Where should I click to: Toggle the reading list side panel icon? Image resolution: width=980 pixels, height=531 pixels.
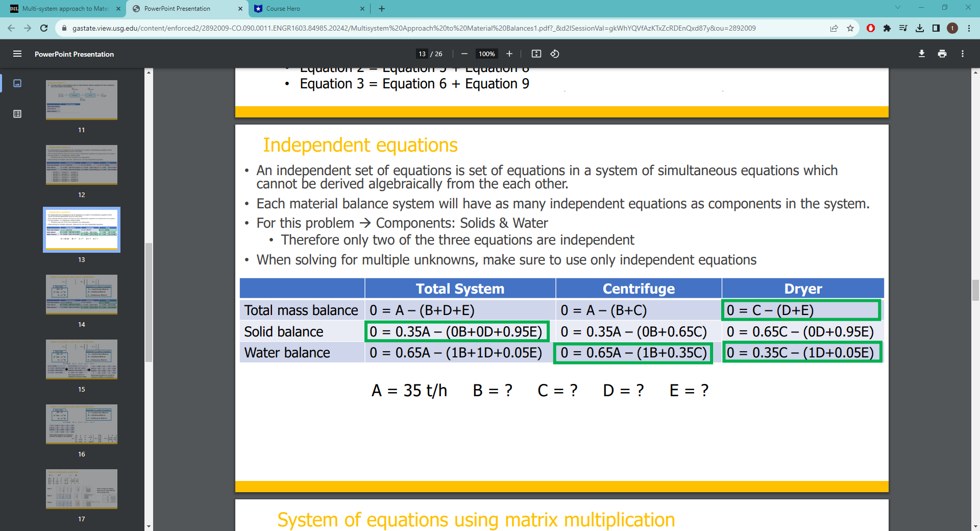point(903,29)
